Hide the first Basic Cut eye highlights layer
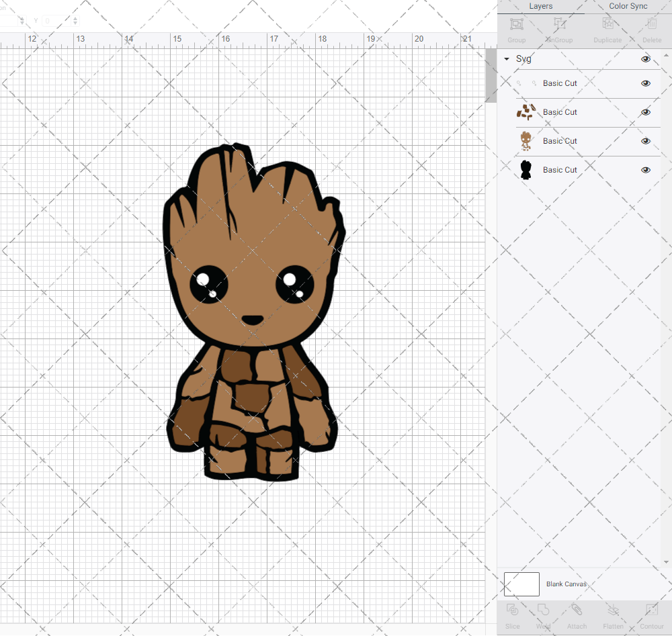The image size is (672, 636). click(x=645, y=83)
